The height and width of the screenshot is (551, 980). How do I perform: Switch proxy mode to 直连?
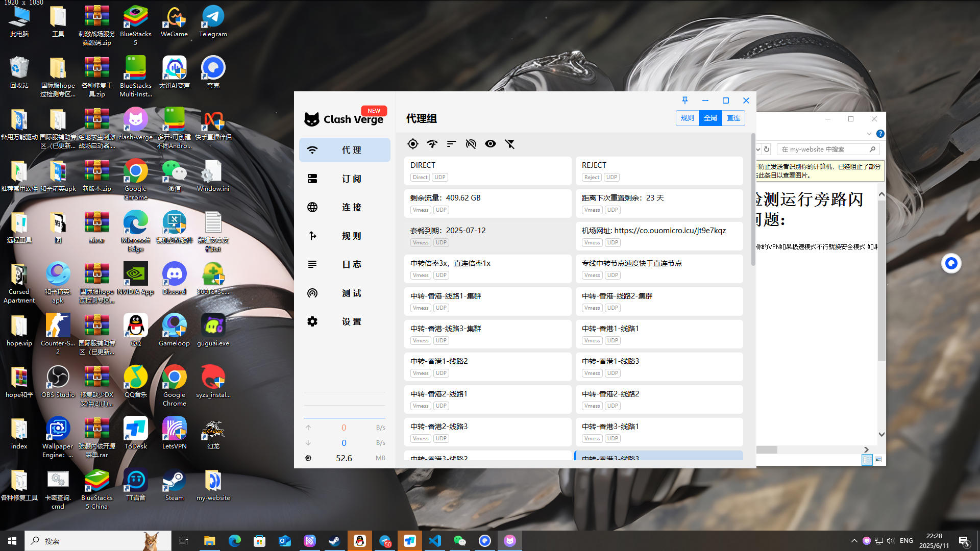(x=733, y=118)
